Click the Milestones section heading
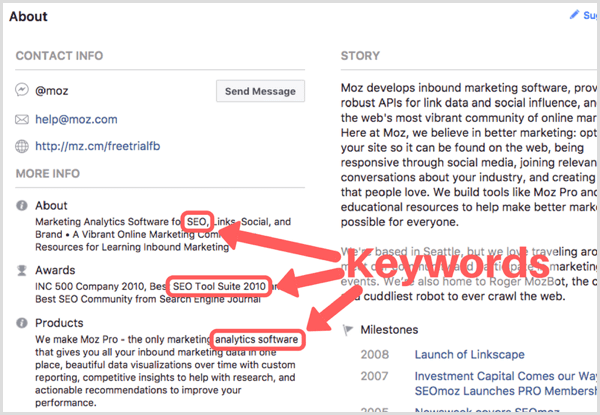The height and width of the screenshot is (415, 600). (x=389, y=330)
